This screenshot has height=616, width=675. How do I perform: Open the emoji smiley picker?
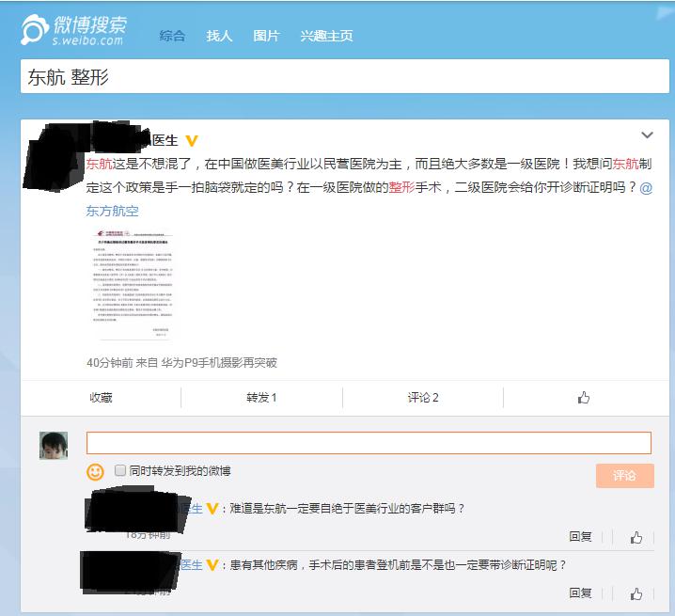95,472
